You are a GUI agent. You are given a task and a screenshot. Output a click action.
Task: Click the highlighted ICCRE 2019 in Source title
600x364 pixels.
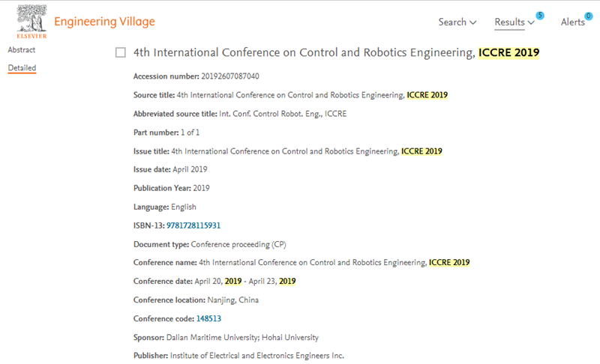(427, 95)
